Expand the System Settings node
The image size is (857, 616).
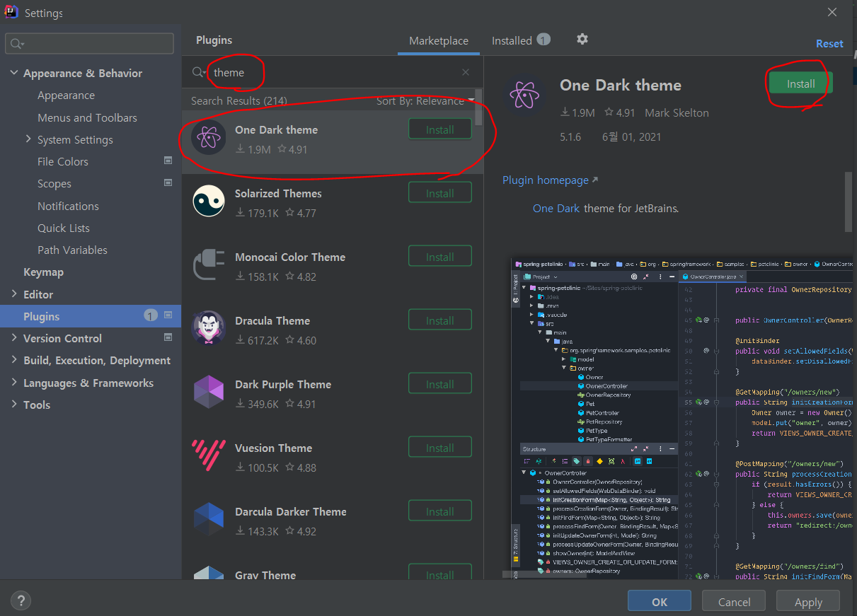28,139
